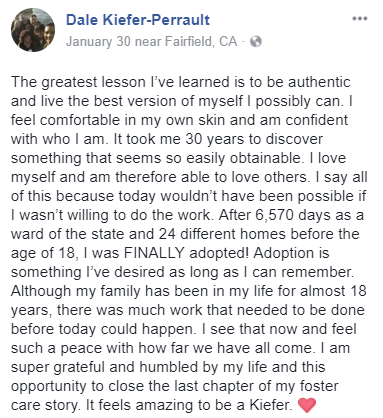Click the words 'foster' in the post body

click(319, 386)
